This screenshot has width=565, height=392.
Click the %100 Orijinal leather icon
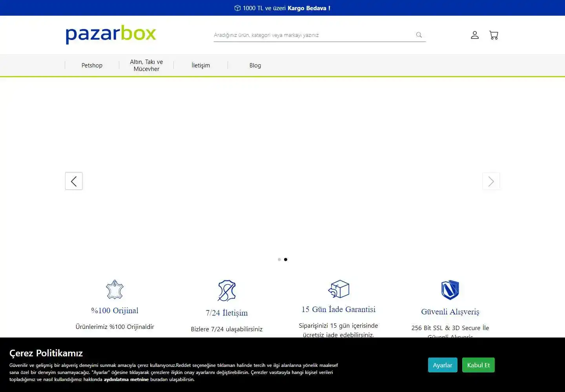pyautogui.click(x=115, y=290)
